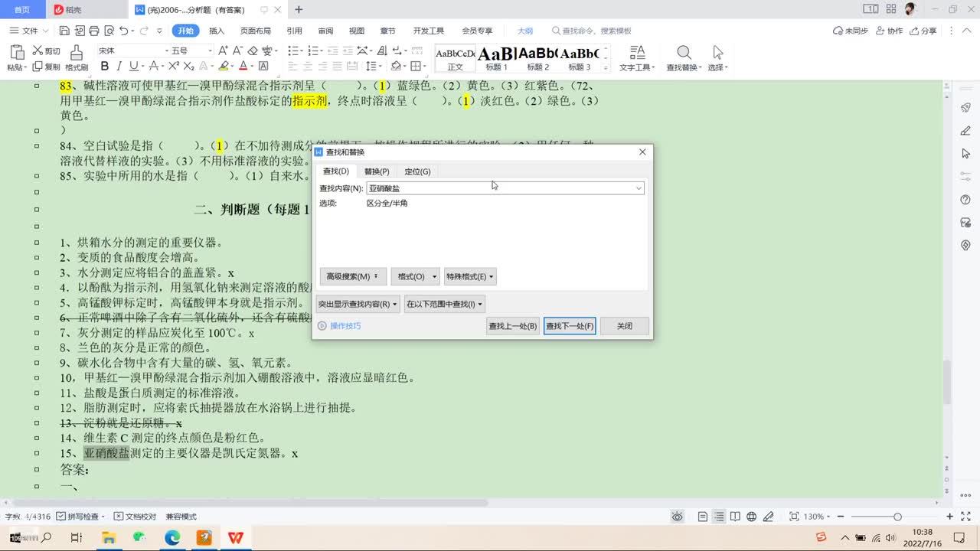The image size is (980, 551).
Task: Click the zoom slider handle
Action: point(897,517)
